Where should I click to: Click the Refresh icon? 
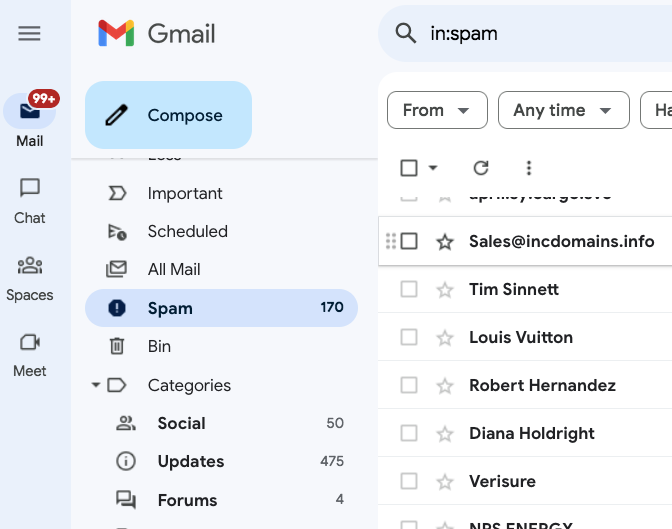(x=481, y=168)
